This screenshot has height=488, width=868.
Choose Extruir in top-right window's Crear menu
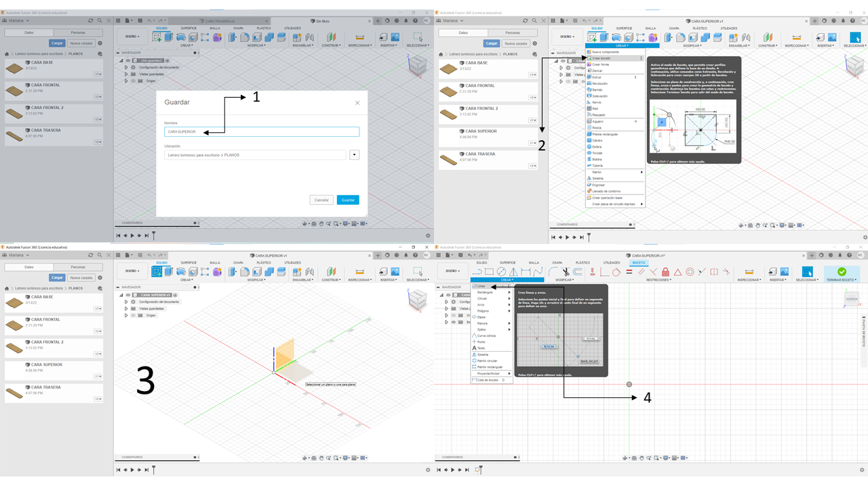(614, 77)
